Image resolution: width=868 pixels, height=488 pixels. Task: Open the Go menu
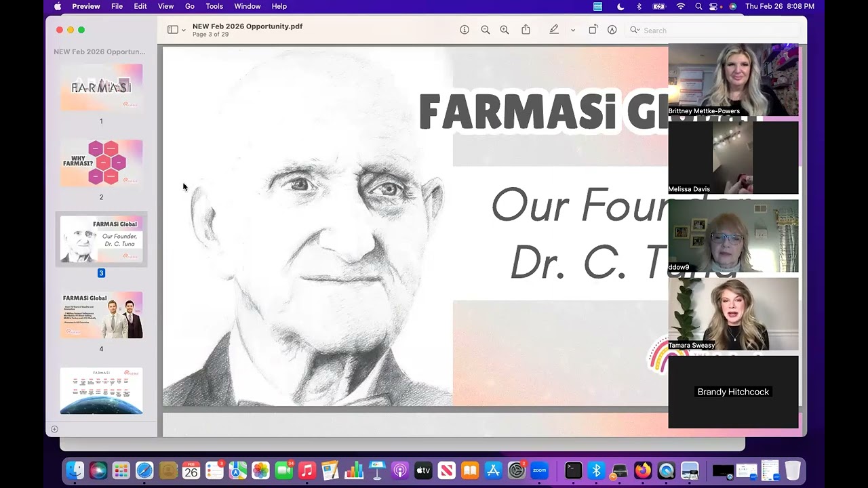point(190,6)
